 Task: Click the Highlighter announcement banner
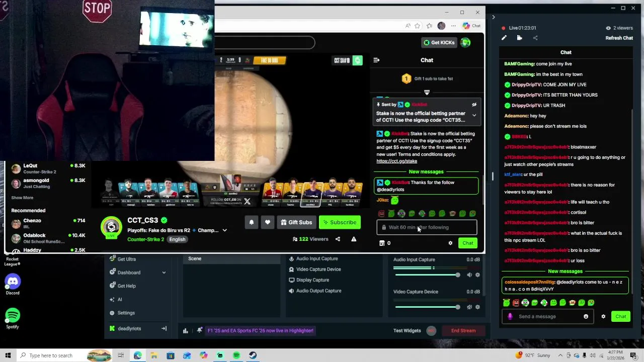[x=261, y=331]
